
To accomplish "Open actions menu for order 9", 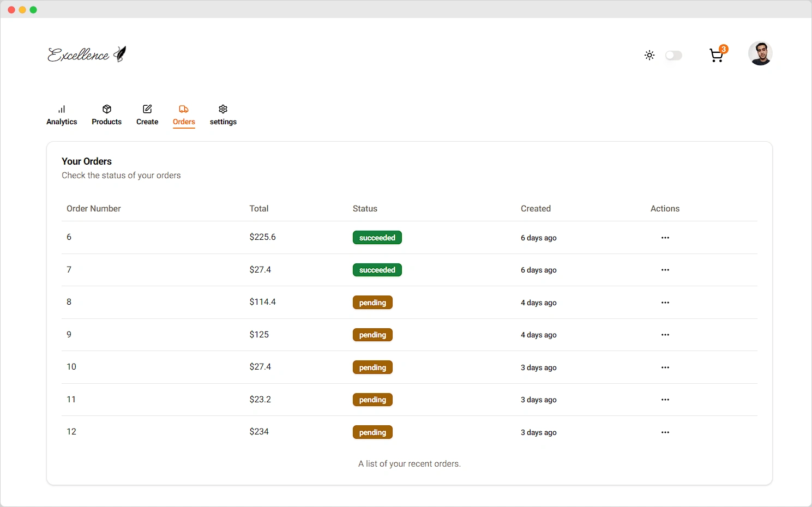I will (665, 335).
